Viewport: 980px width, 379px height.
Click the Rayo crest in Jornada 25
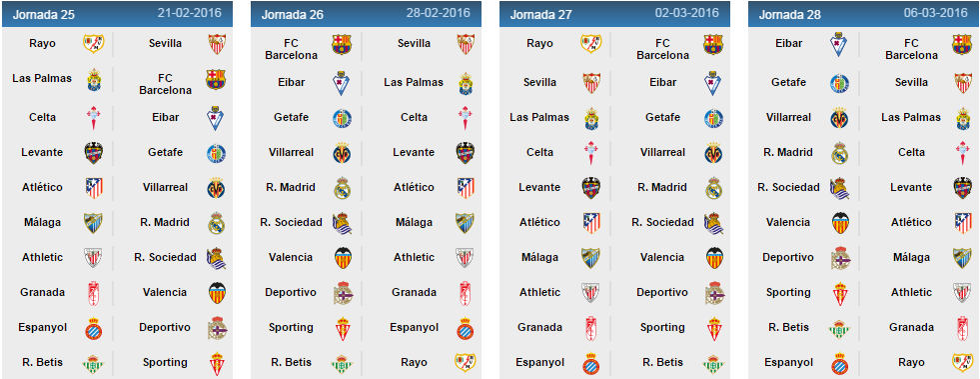[x=94, y=44]
